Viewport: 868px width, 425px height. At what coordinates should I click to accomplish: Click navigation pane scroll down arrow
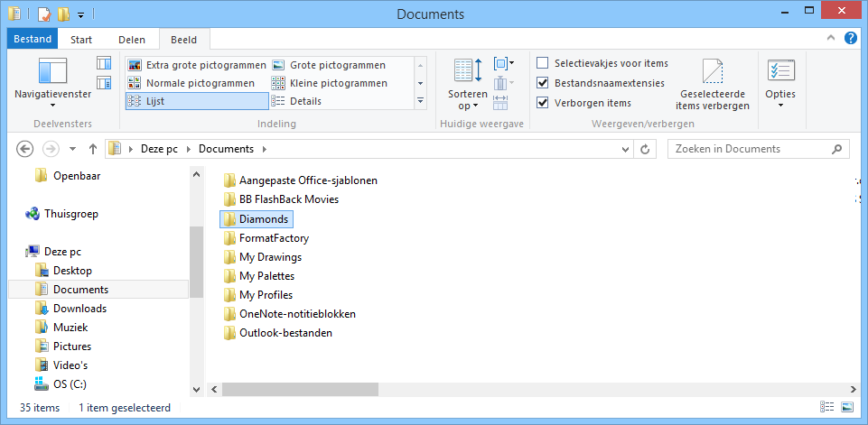tap(197, 390)
